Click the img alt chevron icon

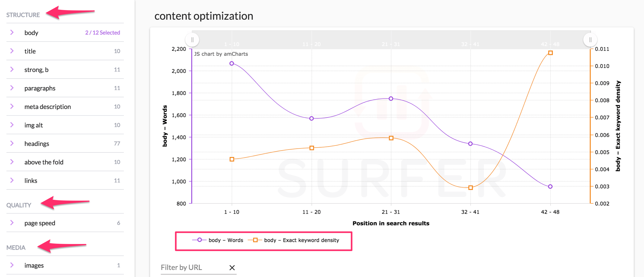pos(12,125)
